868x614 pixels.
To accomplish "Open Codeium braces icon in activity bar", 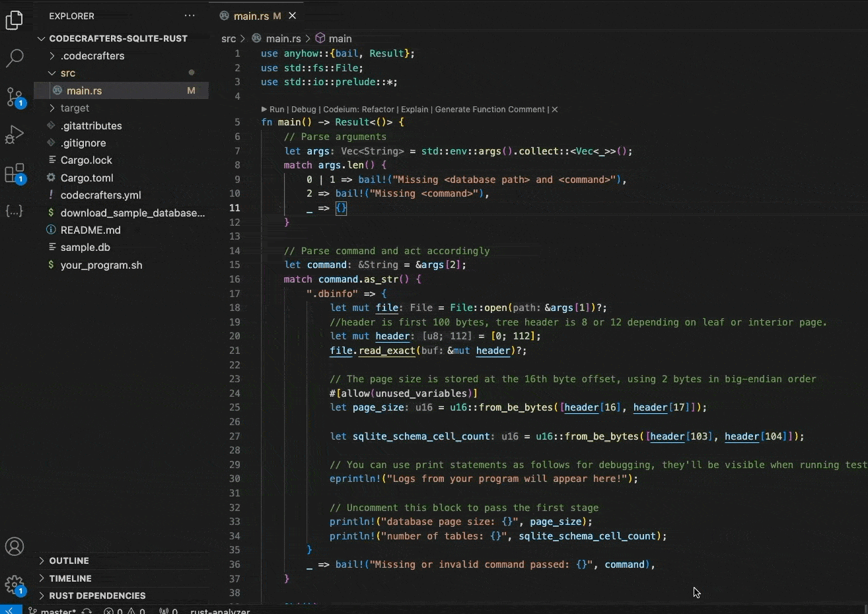I will point(15,211).
